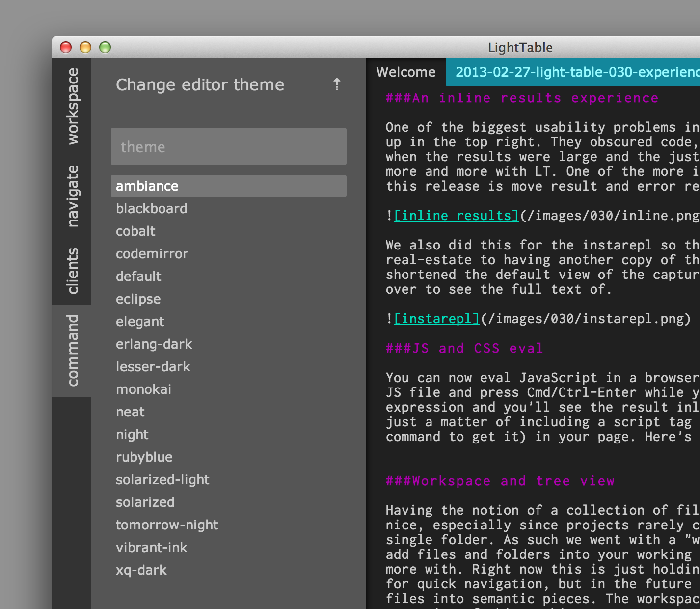Click the instarepl markdown link
This screenshot has height=609, width=700.
[436, 319]
